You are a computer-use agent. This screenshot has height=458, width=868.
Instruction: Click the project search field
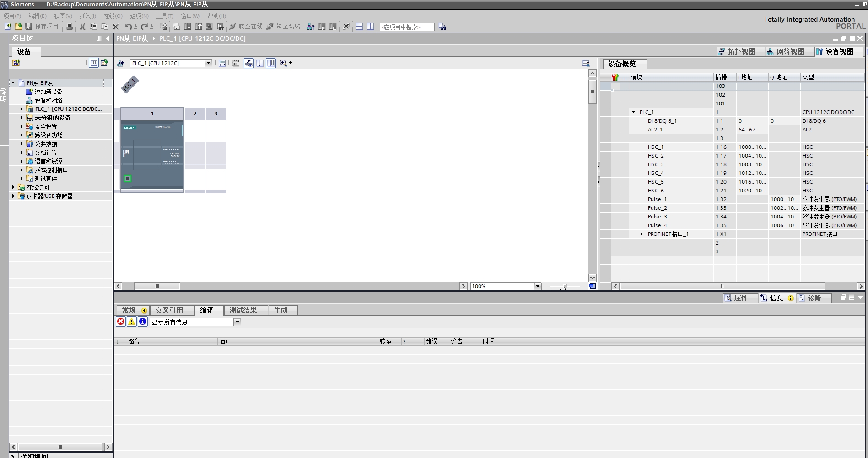[407, 27]
